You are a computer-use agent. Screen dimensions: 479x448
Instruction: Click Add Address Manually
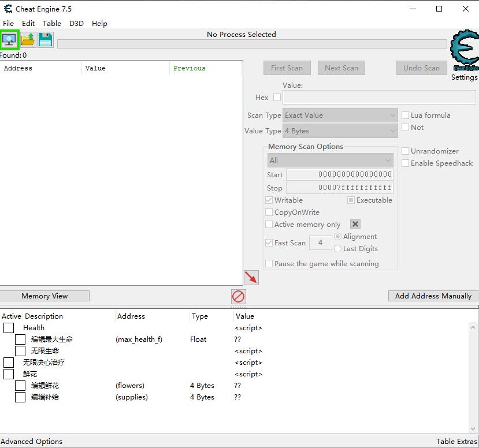pos(433,296)
